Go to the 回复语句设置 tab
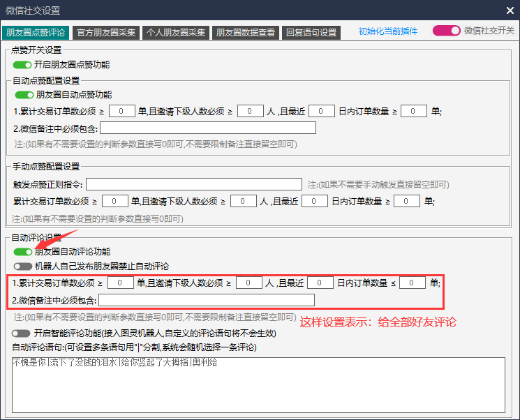This screenshot has width=520, height=420. coord(311,32)
